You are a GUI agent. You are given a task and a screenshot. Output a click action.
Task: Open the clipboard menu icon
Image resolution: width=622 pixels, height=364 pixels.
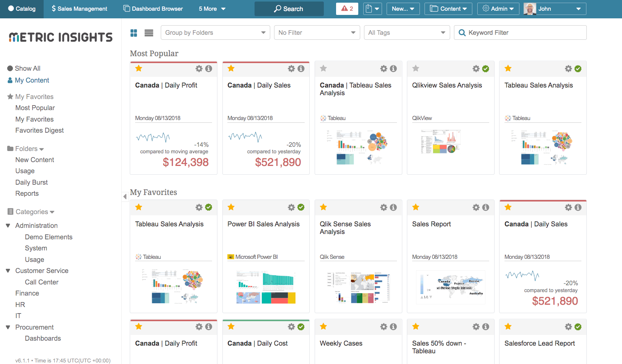372,8
